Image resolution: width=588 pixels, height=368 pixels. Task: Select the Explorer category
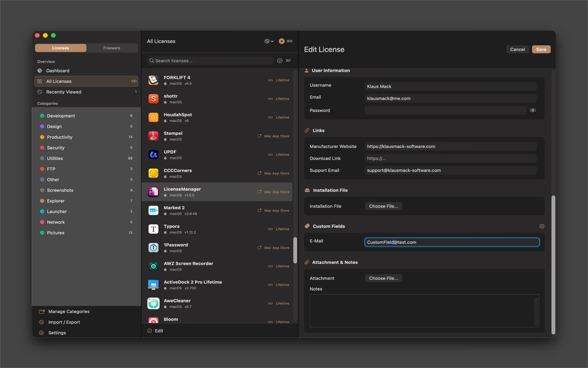click(86, 201)
